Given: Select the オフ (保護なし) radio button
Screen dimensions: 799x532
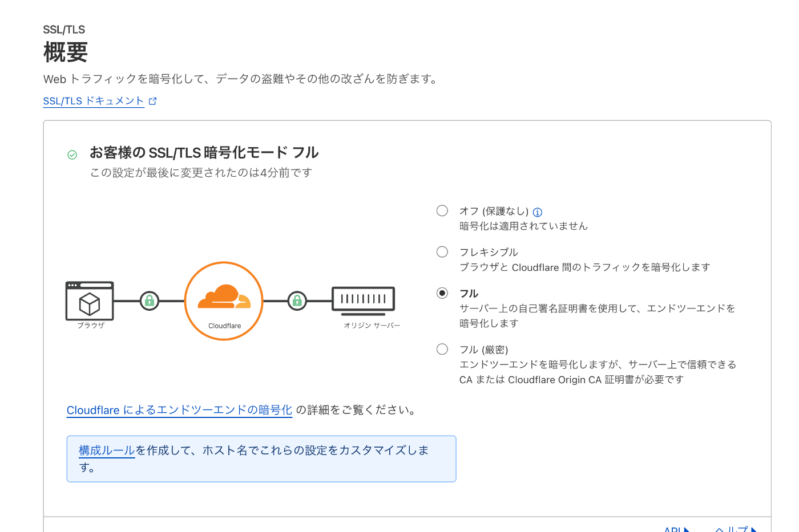Looking at the screenshot, I should click(442, 210).
